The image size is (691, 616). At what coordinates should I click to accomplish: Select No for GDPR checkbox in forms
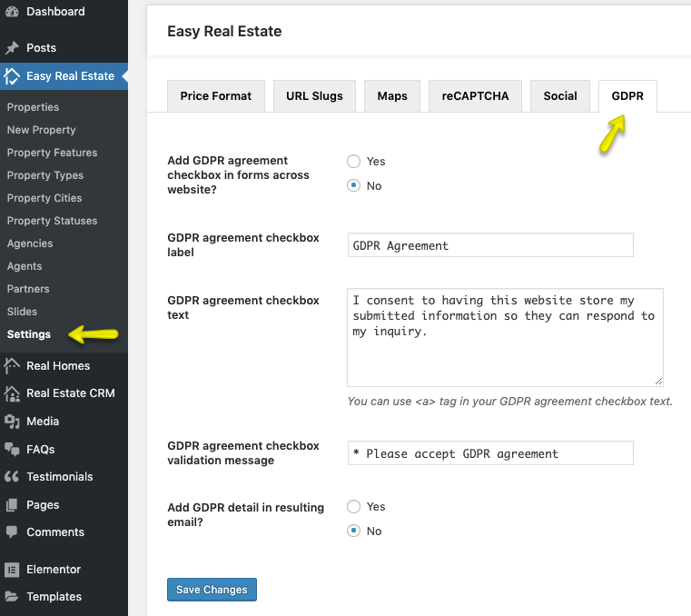coord(353,185)
